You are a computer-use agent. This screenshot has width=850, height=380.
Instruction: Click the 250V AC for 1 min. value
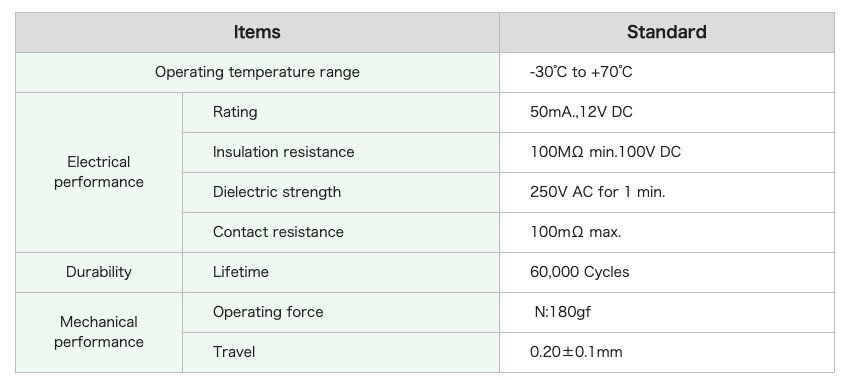click(x=597, y=192)
